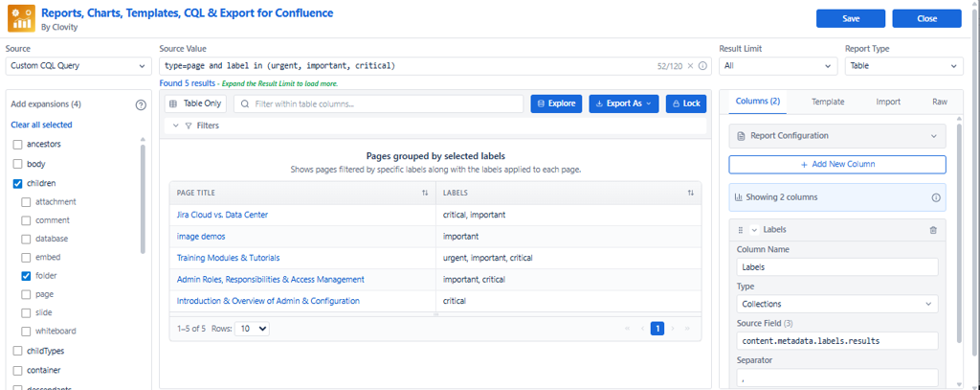Image resolution: width=980 pixels, height=390 pixels.
Task: Open the image demos page link
Action: [201, 237]
